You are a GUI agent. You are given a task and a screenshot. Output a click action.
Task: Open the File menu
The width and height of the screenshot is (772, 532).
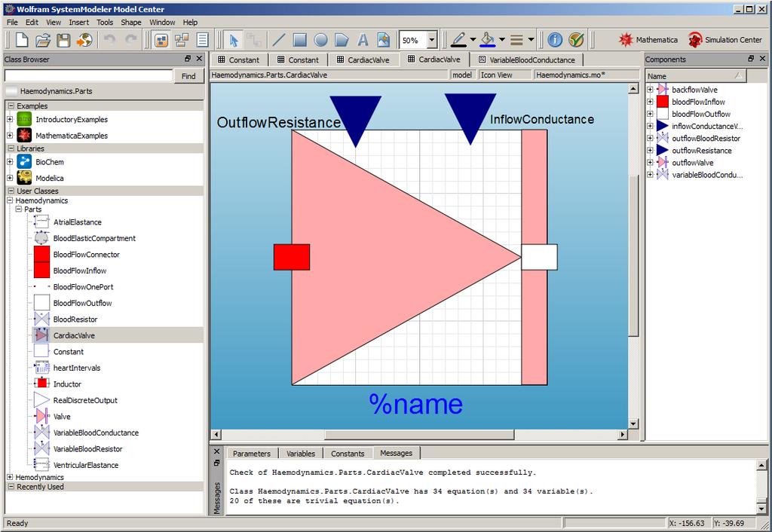pos(12,22)
